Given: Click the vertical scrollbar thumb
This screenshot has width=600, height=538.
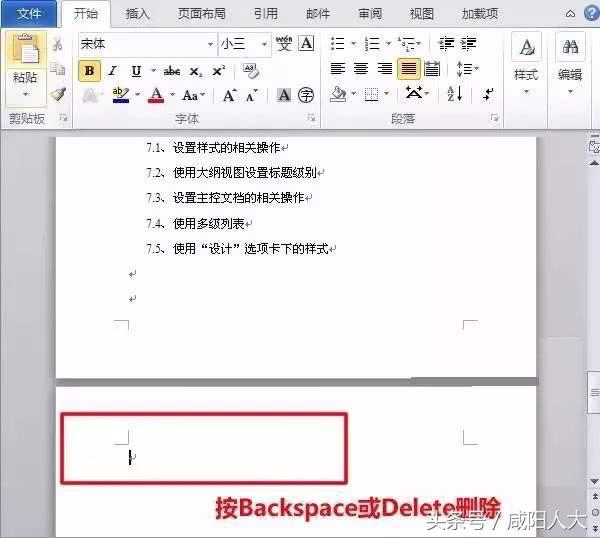Looking at the screenshot, I should click(x=594, y=392).
